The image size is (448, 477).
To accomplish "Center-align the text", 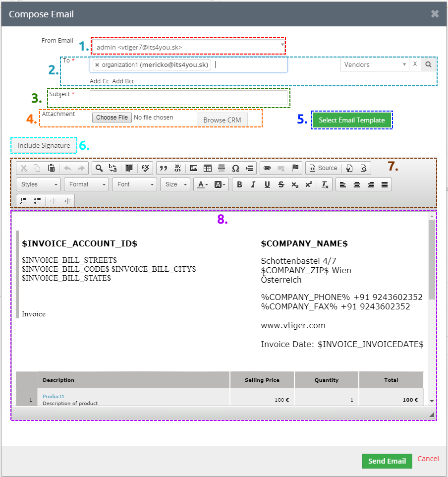I will (356, 184).
